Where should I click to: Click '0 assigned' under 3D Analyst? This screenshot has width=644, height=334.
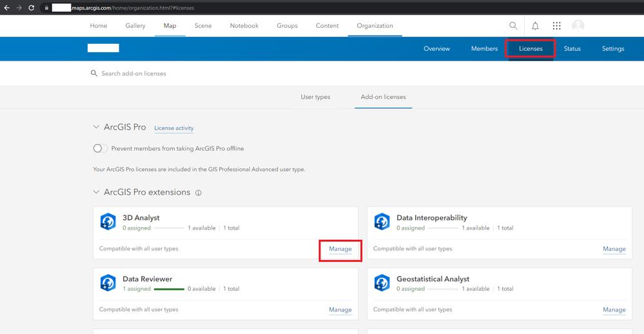[x=137, y=228]
